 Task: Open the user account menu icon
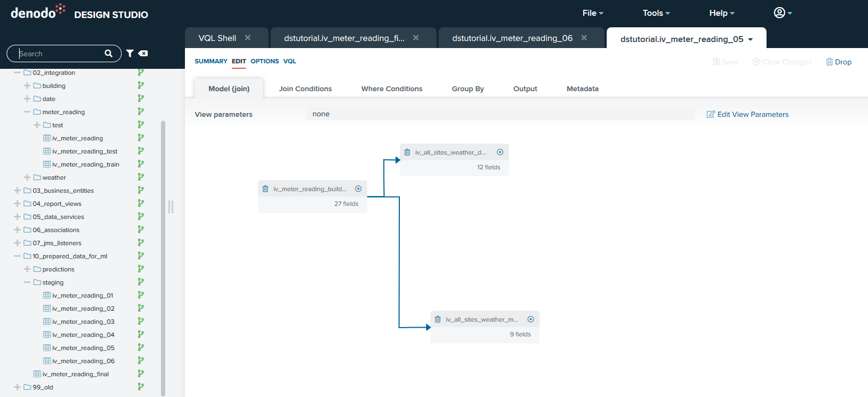(780, 13)
